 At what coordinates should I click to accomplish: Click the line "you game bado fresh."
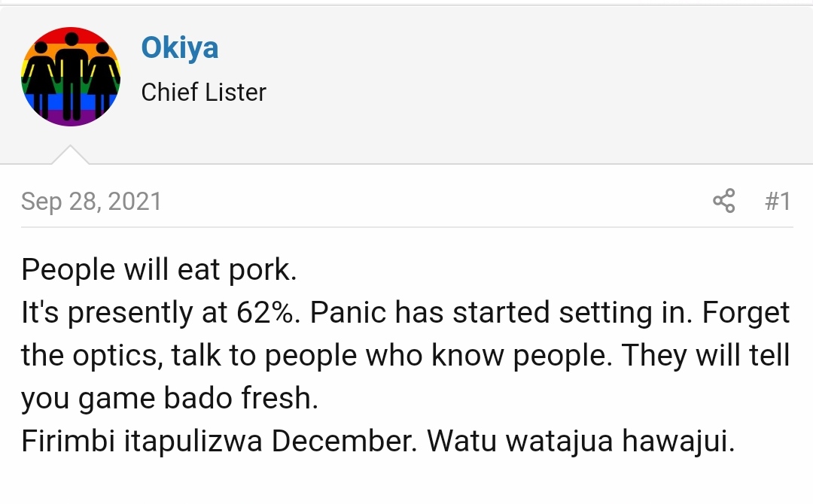169,399
